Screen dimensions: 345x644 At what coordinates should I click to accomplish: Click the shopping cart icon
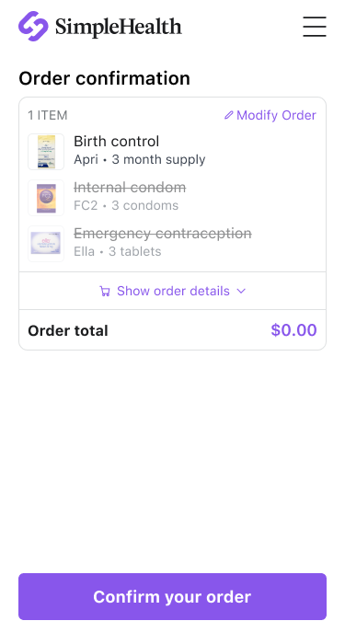point(105,292)
